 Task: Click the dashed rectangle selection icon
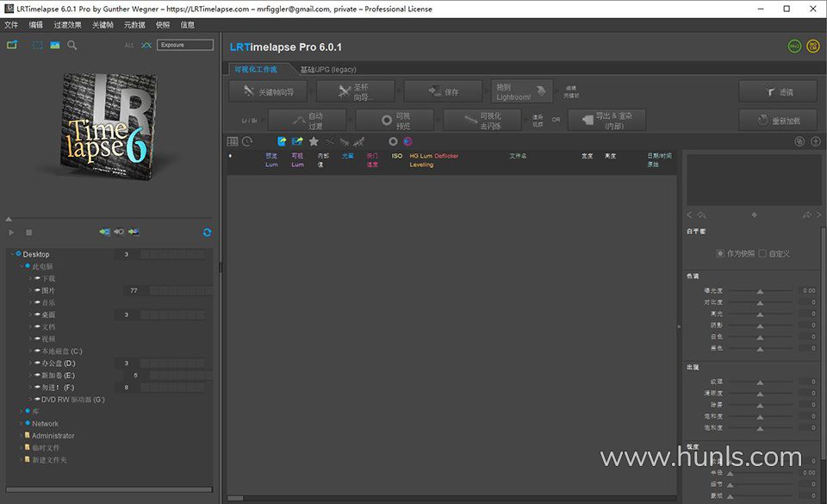coord(37,46)
